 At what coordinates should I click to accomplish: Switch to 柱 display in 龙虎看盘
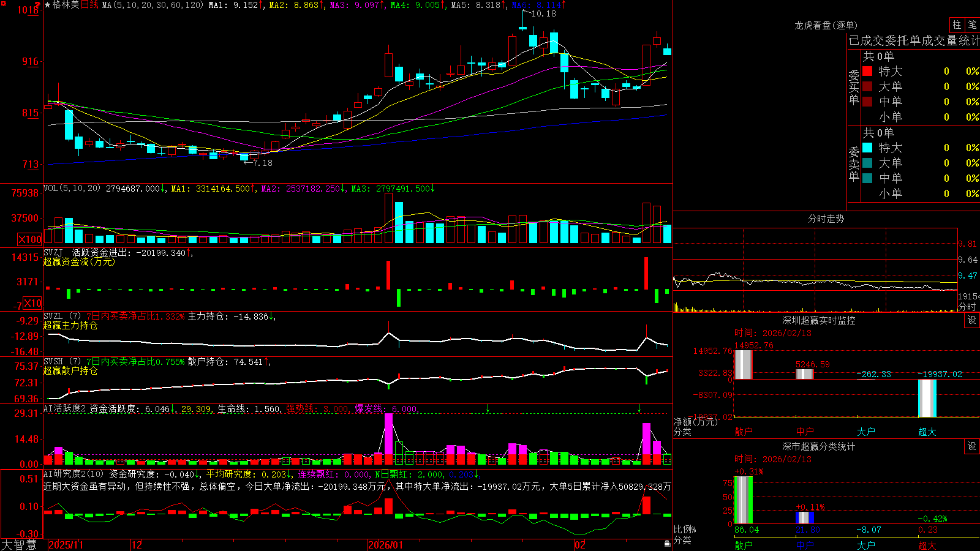(957, 25)
